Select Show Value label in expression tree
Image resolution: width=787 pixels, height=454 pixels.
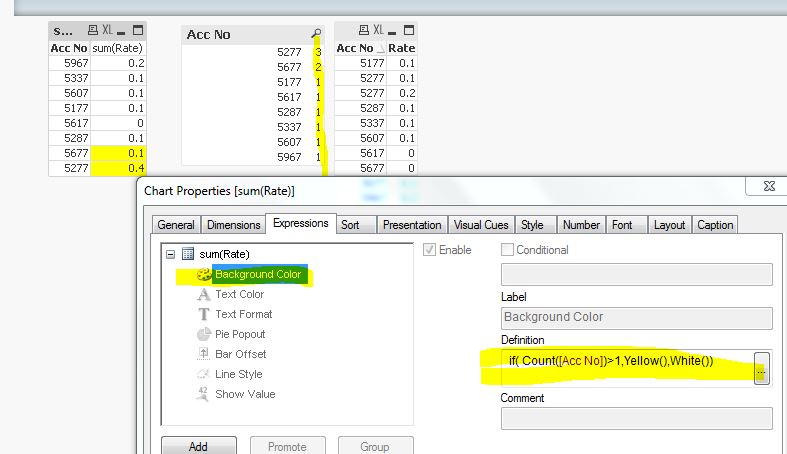pos(245,394)
